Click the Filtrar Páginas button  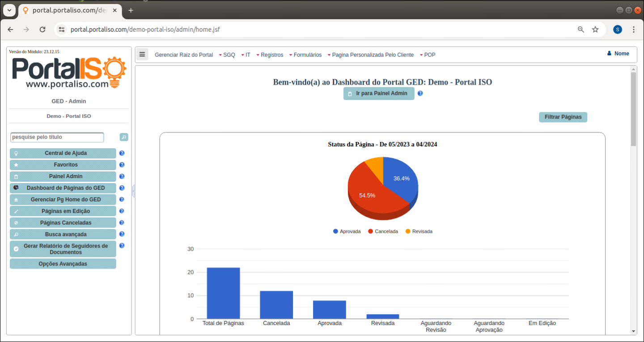[563, 117]
